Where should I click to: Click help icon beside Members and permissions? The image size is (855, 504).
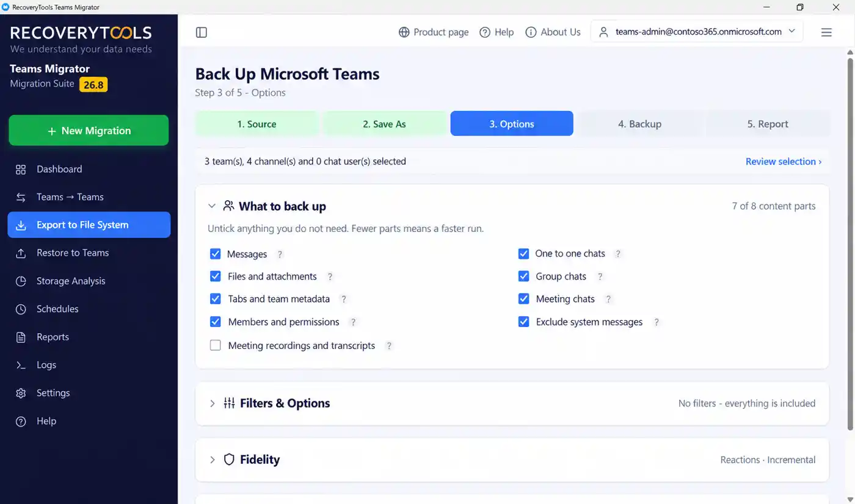tap(353, 322)
